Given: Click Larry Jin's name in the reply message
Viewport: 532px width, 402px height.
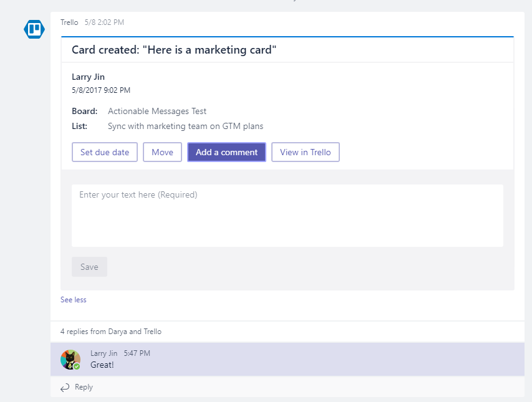Looking at the screenshot, I should coord(104,353).
